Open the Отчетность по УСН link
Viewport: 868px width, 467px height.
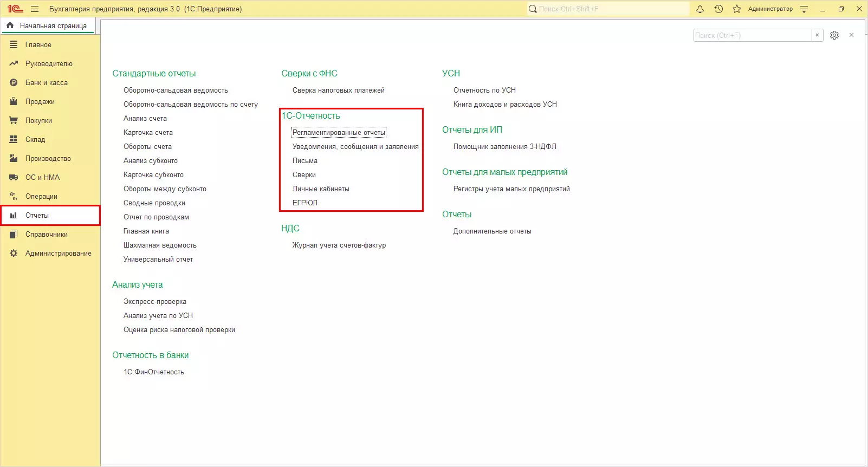coord(484,90)
